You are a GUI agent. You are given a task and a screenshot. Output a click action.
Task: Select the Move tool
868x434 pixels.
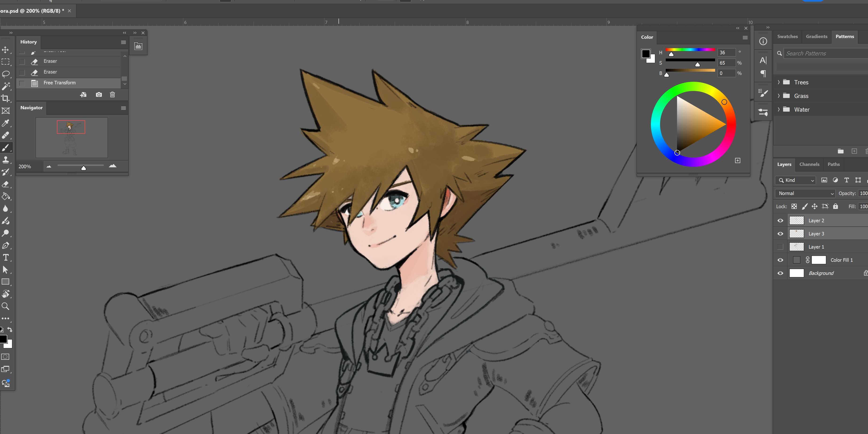tap(5, 50)
